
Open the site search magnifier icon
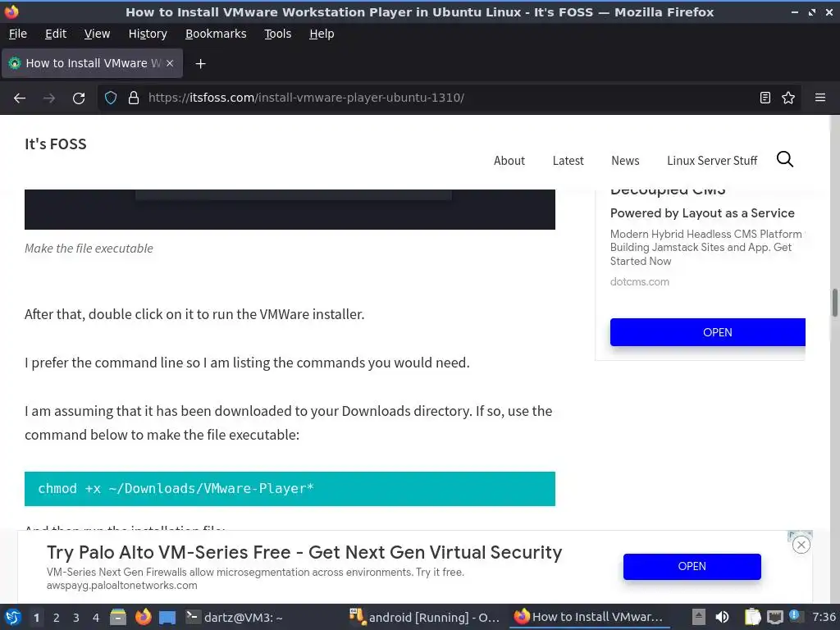(785, 159)
